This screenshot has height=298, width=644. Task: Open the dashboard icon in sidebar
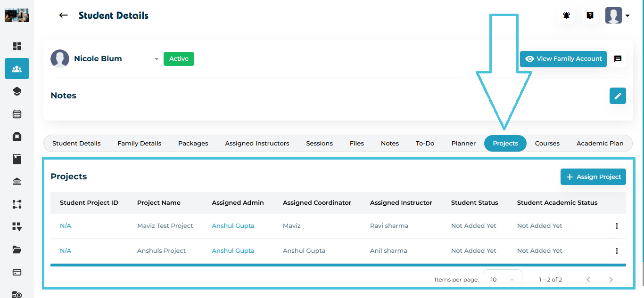(x=17, y=46)
